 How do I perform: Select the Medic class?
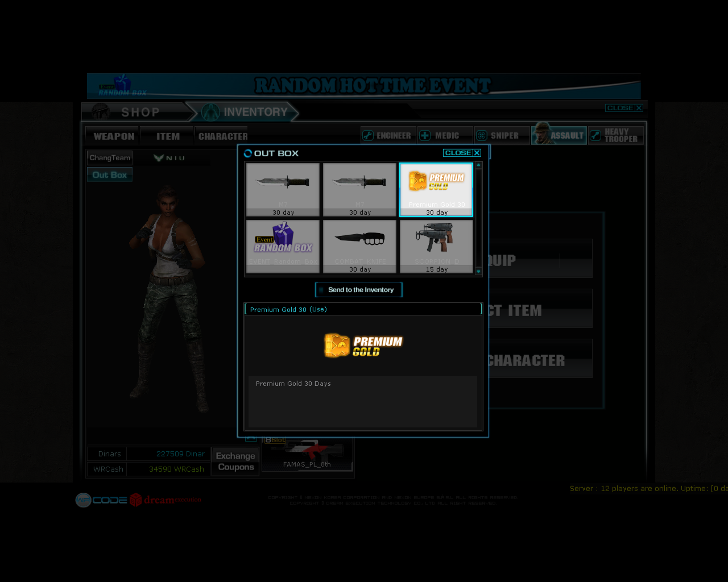point(445,135)
